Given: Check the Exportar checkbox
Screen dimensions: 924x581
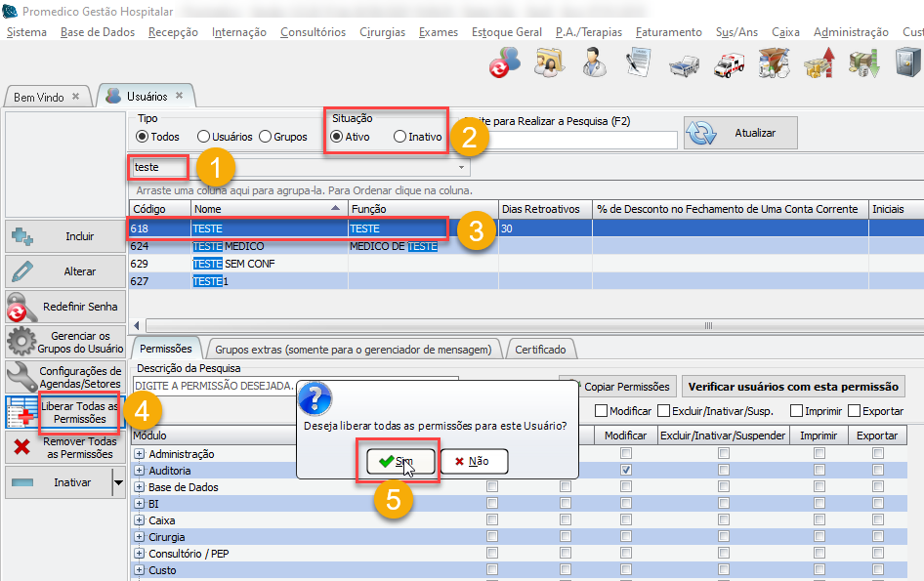Looking at the screenshot, I should click(855, 411).
